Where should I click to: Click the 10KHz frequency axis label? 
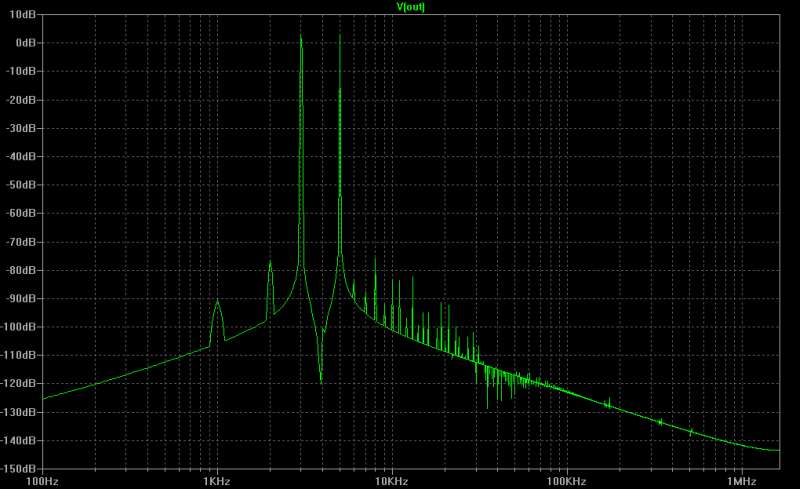pos(392,481)
